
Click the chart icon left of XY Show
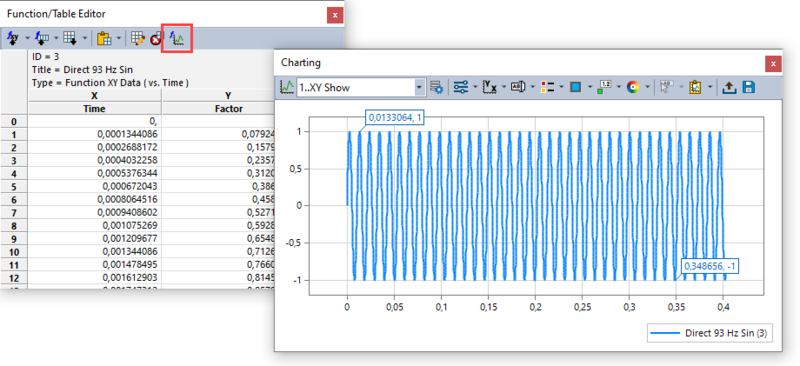(287, 87)
